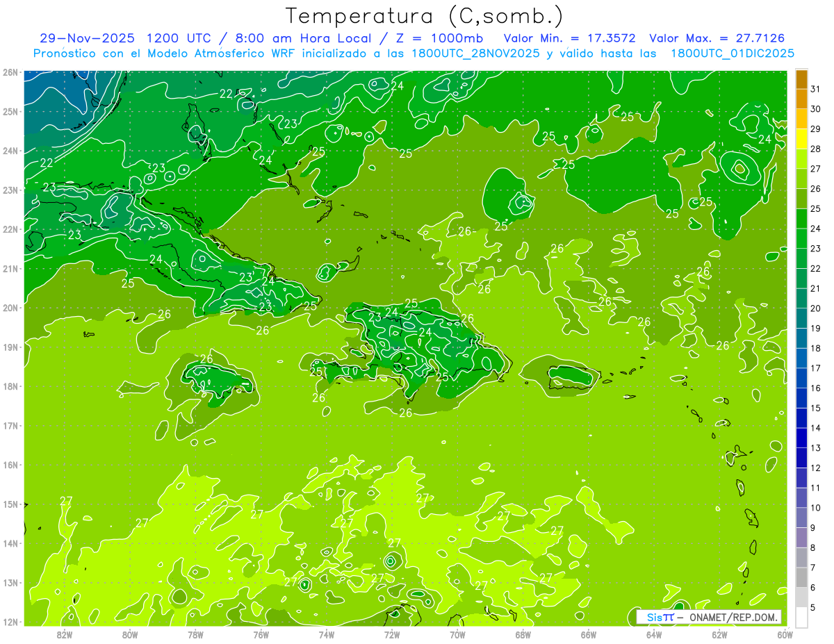834x644 pixels.
Task: Click the '70W' longitude axis label
Action: click(x=457, y=634)
